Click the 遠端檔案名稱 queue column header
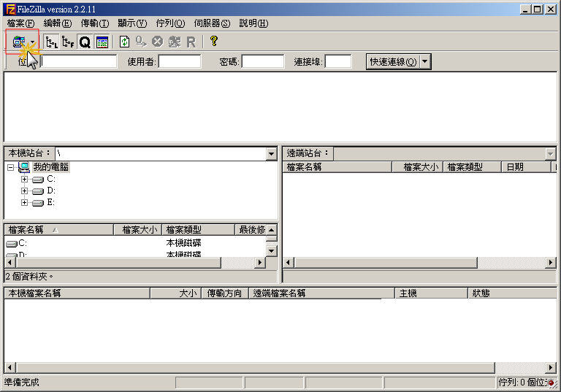This screenshot has width=561, height=392. pyautogui.click(x=321, y=293)
